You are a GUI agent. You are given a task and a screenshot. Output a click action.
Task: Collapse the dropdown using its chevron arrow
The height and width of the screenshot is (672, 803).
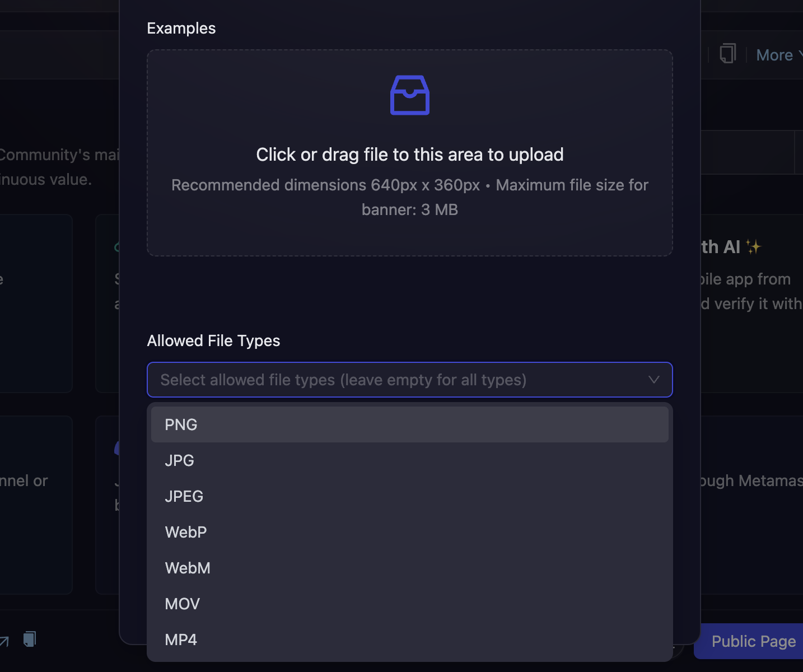pos(653,380)
